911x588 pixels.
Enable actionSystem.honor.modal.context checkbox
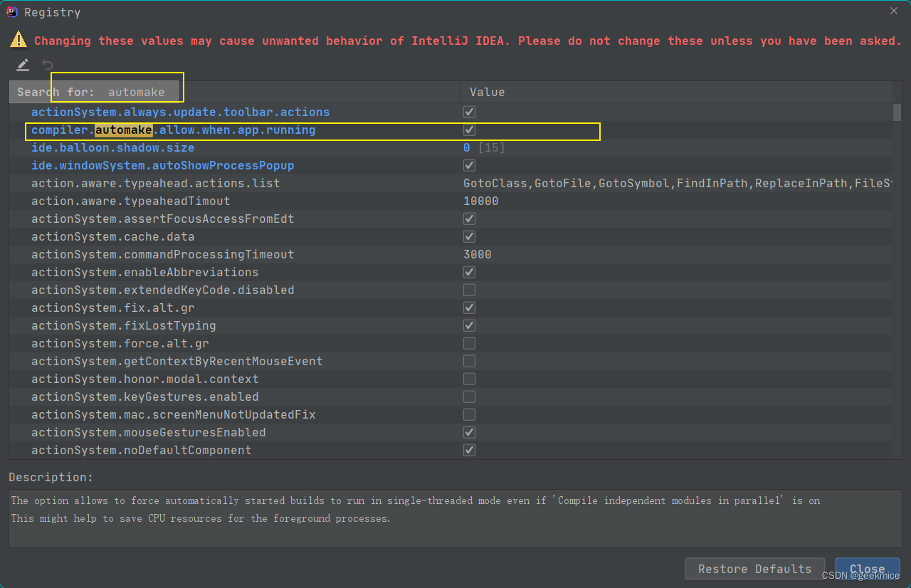point(469,379)
